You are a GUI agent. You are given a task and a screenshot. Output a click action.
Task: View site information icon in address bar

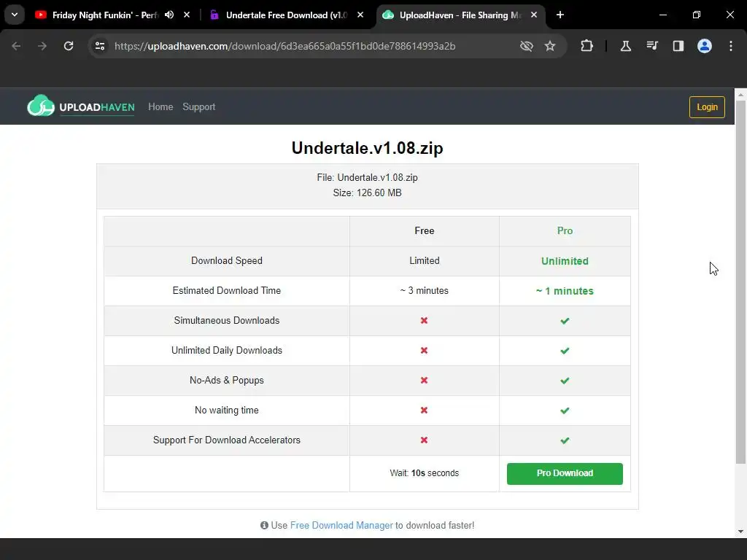(100, 46)
